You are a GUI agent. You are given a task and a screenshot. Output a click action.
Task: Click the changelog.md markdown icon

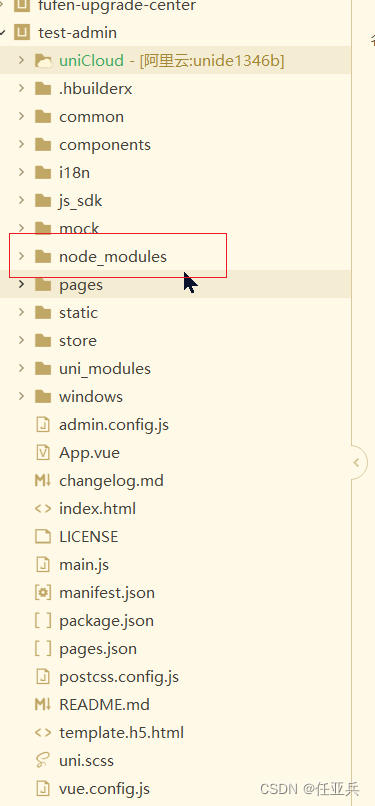coord(43,481)
